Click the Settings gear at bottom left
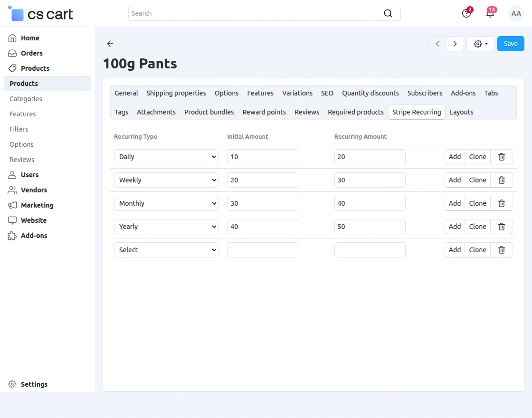532x418 pixels. (x=13, y=384)
